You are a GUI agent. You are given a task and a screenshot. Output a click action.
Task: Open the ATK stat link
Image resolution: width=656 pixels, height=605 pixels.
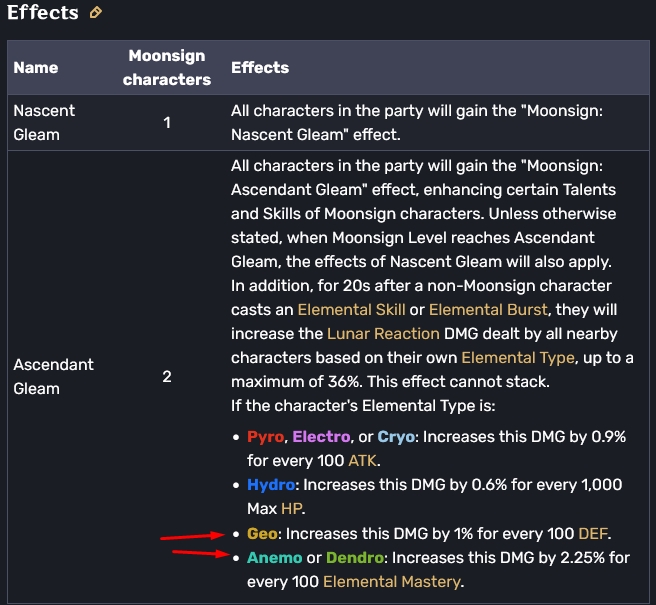pos(361,460)
